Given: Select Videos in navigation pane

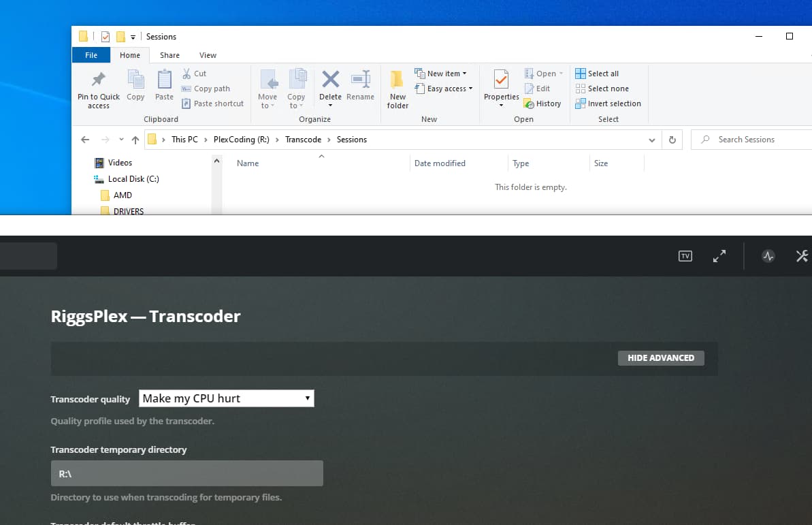Looking at the screenshot, I should (x=113, y=163).
